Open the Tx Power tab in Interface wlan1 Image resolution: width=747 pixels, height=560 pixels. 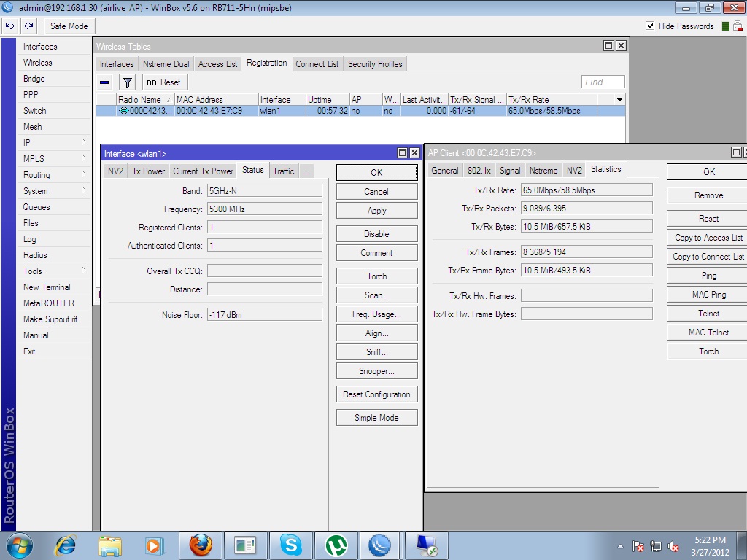[x=148, y=171]
